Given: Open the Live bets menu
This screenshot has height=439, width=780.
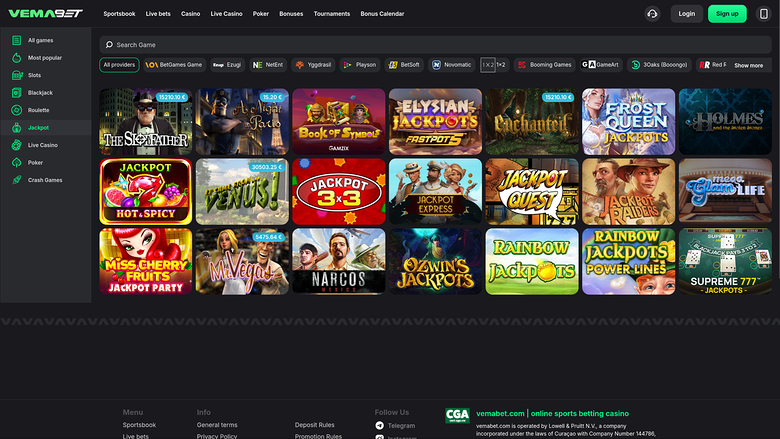Looking at the screenshot, I should pyautogui.click(x=158, y=14).
